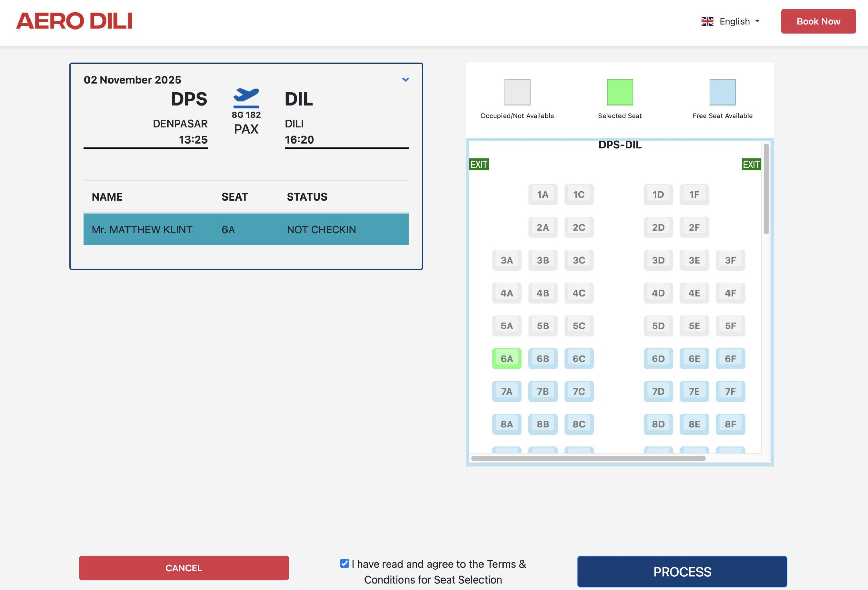Click the dropdown caret beside English
The height and width of the screenshot is (590, 868).
[757, 21]
